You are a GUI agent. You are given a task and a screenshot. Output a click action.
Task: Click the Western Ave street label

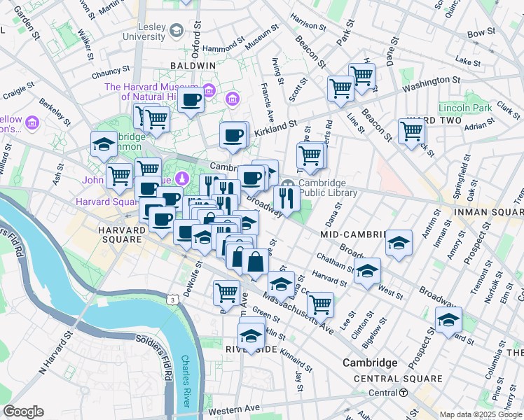234,409
